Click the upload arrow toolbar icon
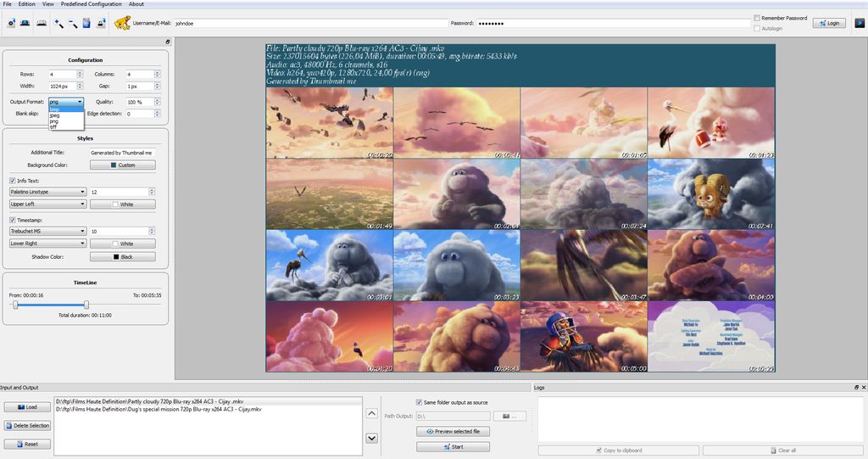The width and height of the screenshot is (868, 459). click(101, 23)
